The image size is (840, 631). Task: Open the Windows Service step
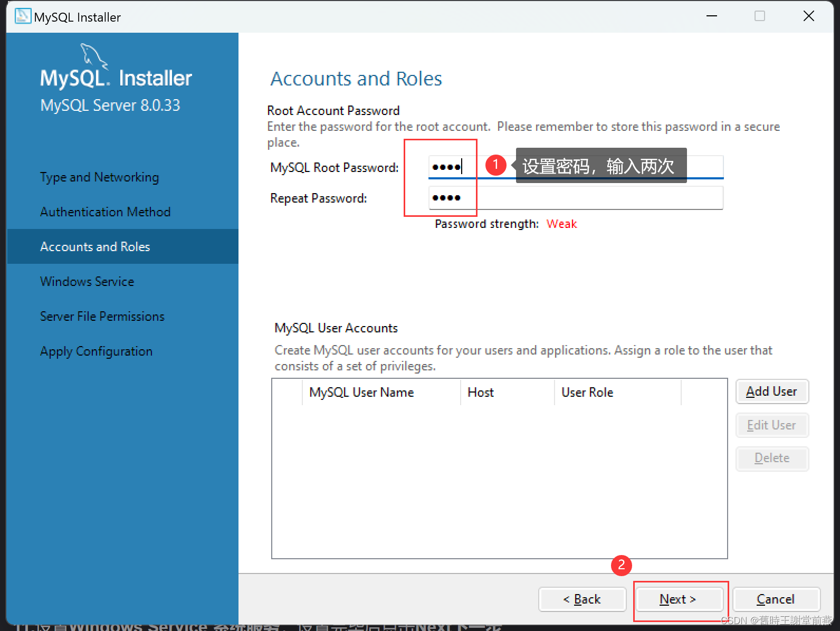[87, 282]
